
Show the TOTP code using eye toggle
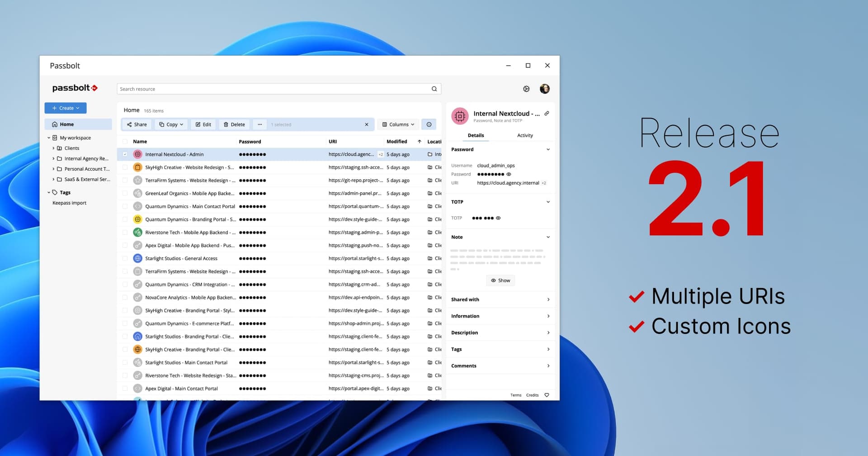[498, 218]
